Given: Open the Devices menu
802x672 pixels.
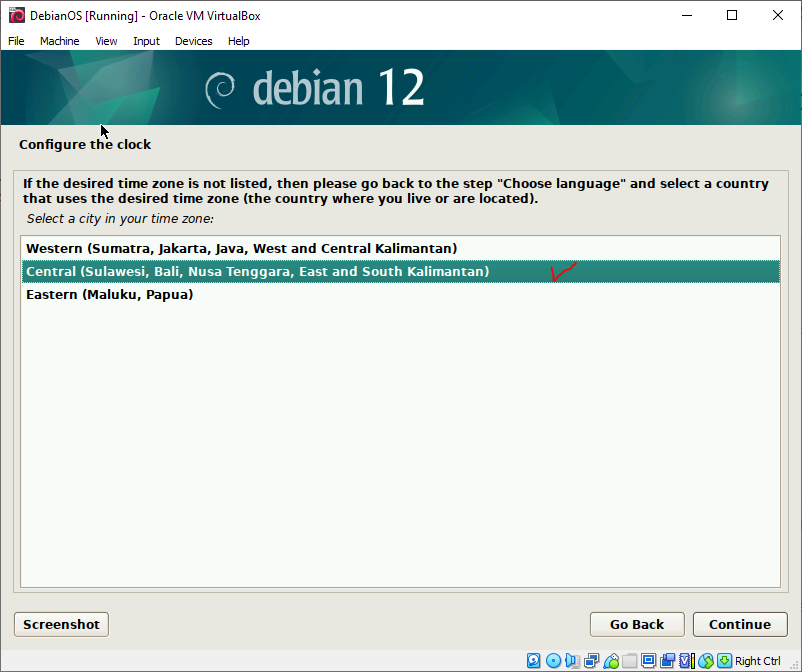Looking at the screenshot, I should click(x=193, y=41).
